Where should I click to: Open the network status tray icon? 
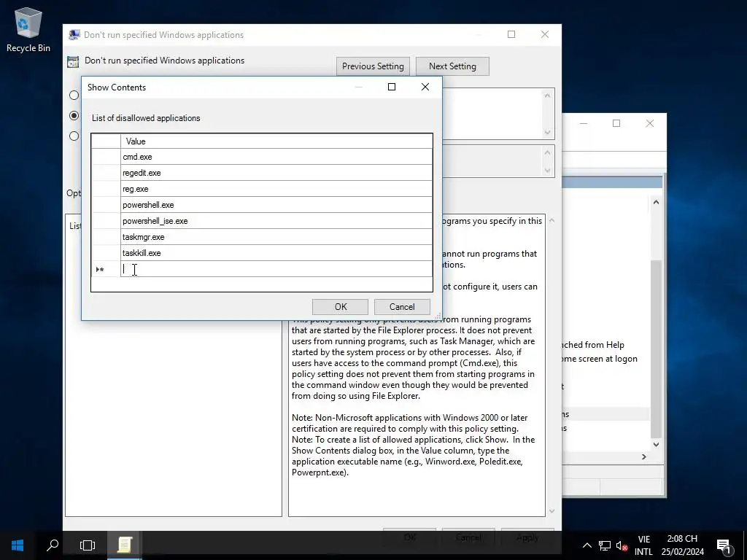coord(605,545)
